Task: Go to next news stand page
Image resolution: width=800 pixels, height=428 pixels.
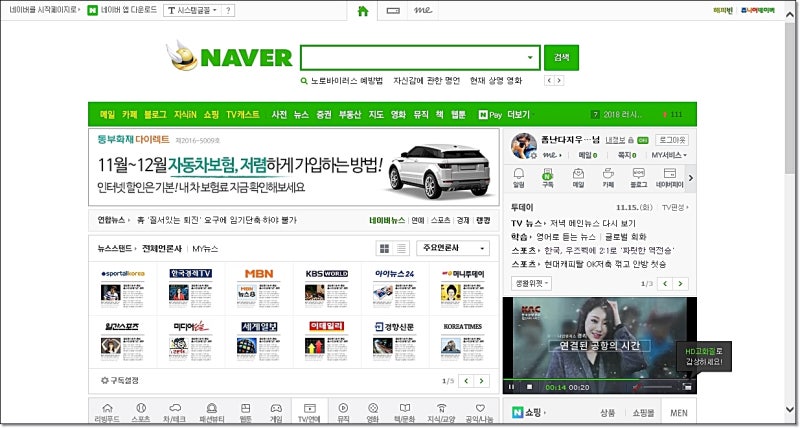Action: [x=482, y=381]
